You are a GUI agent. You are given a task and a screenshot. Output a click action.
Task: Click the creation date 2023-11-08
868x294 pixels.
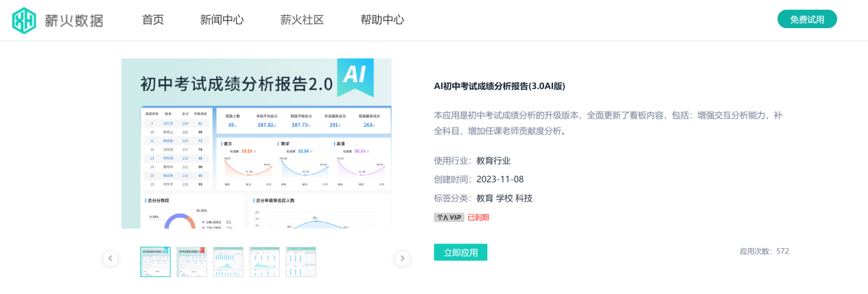[500, 180]
